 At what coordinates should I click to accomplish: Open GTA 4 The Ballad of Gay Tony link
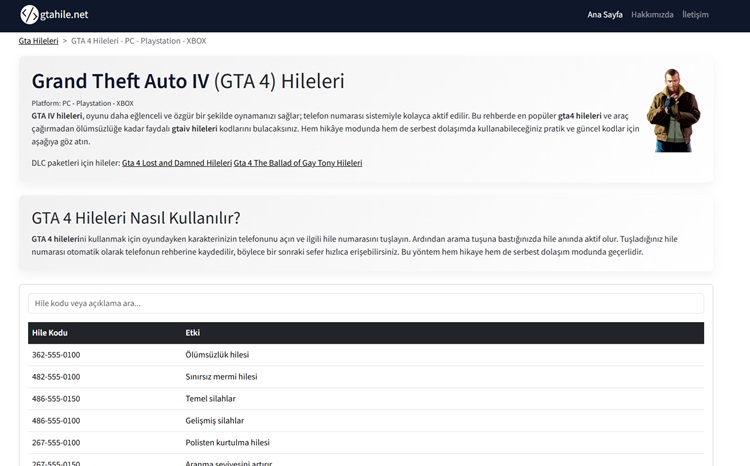pyautogui.click(x=298, y=162)
